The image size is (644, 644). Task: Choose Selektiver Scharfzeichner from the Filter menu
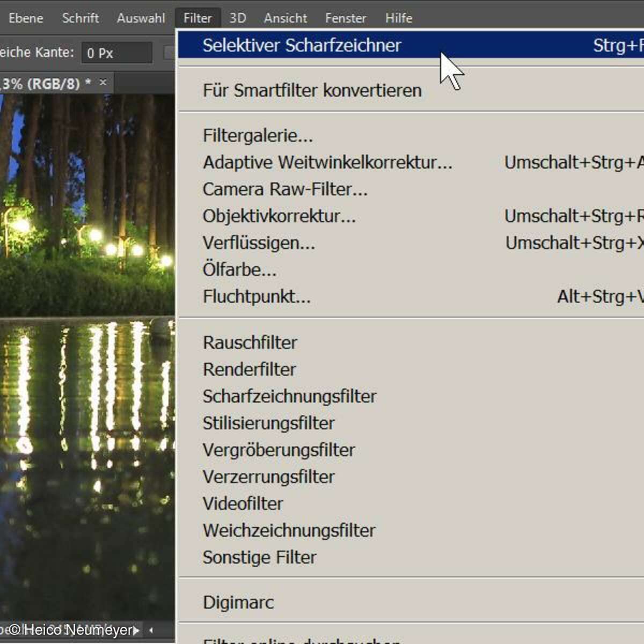pyautogui.click(x=302, y=46)
